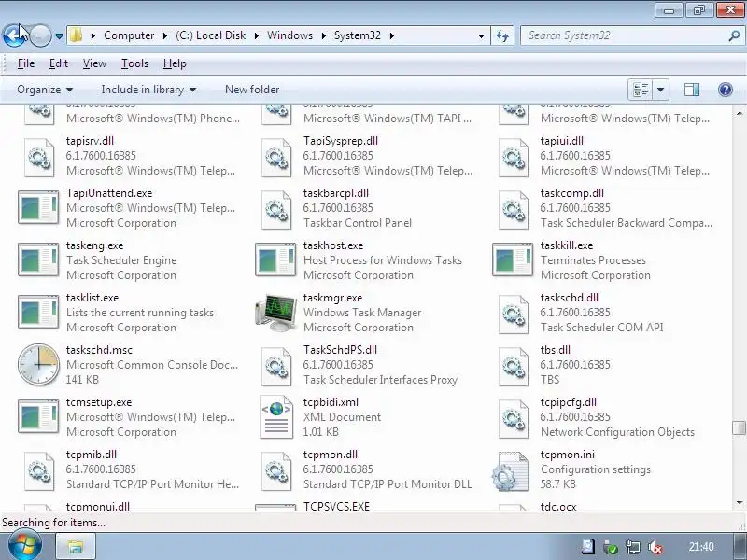Viewport: 747px width, 560px height.
Task: Click the scrollbar up arrow
Action: pyautogui.click(x=740, y=113)
